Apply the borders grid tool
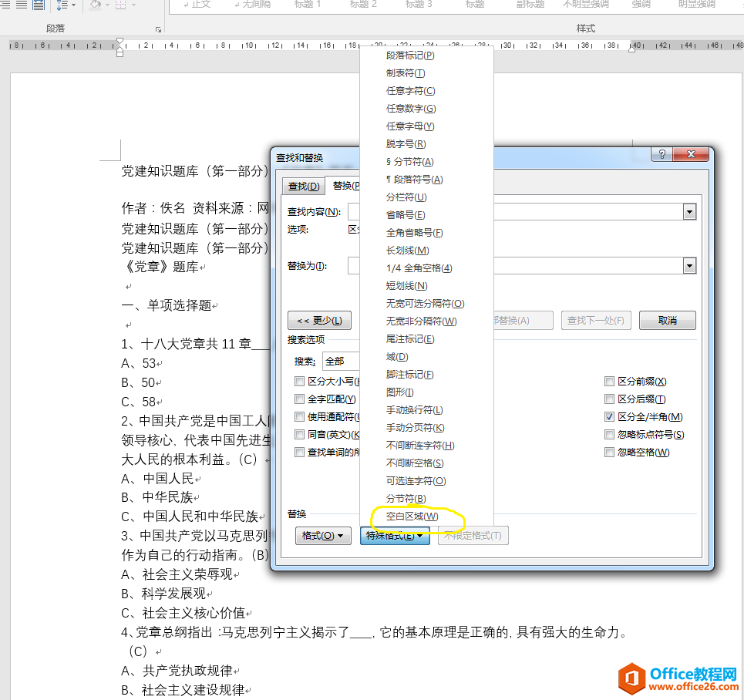 [120, 5]
